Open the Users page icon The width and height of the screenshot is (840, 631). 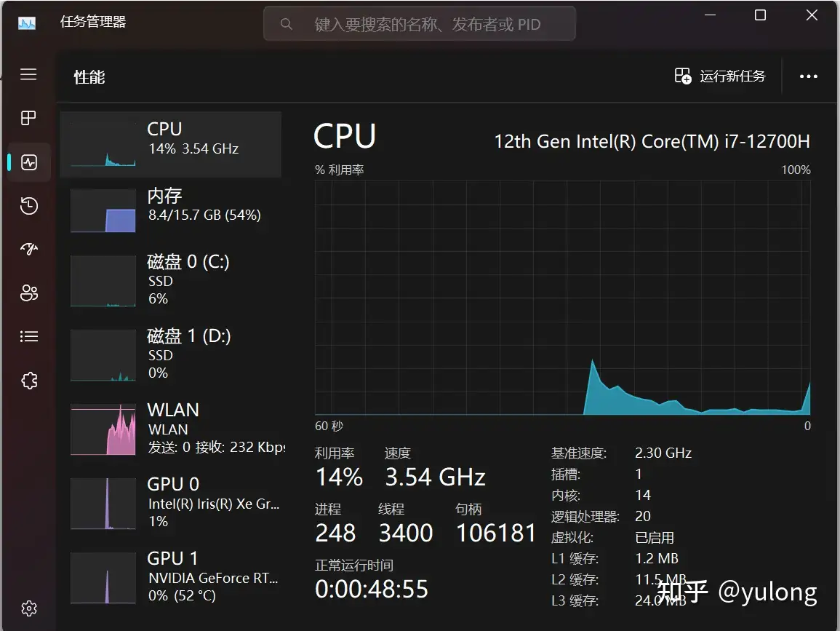click(x=29, y=293)
